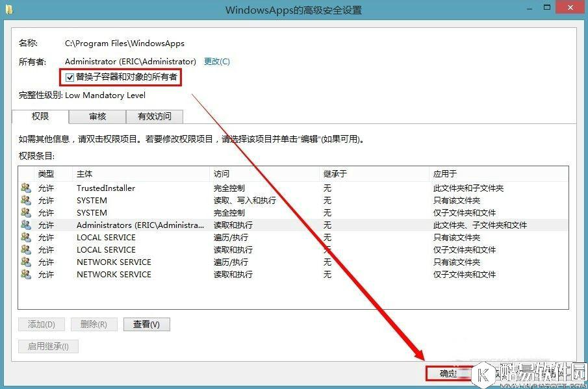Click the user icon beside TrustedInstaller
The image size is (588, 389).
[x=25, y=188]
